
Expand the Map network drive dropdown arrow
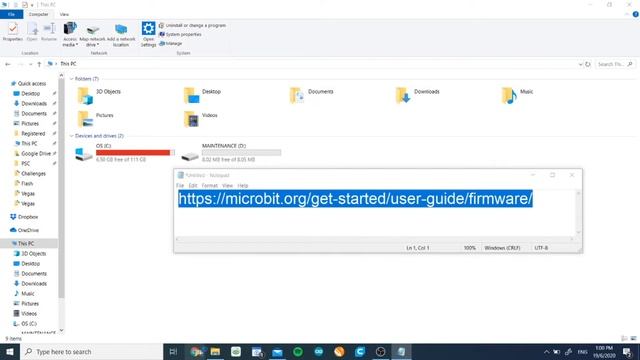pyautogui.click(x=98, y=44)
